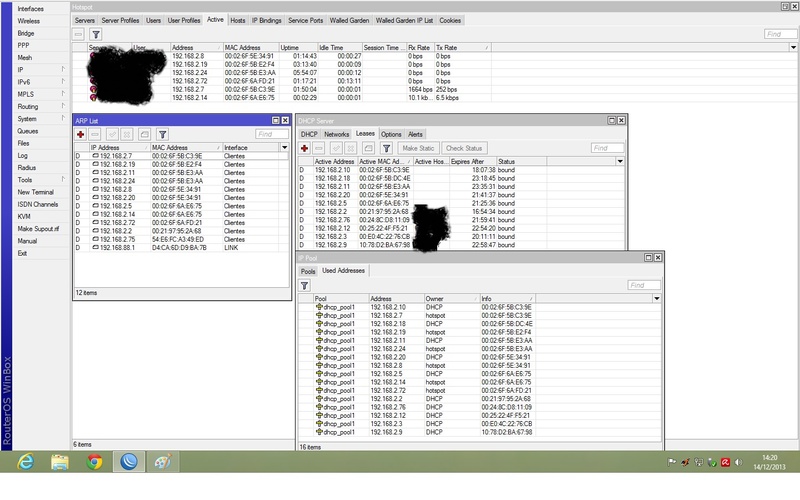The width and height of the screenshot is (800, 500).
Task: Click the disable X icon in ARP List
Action: click(127, 134)
